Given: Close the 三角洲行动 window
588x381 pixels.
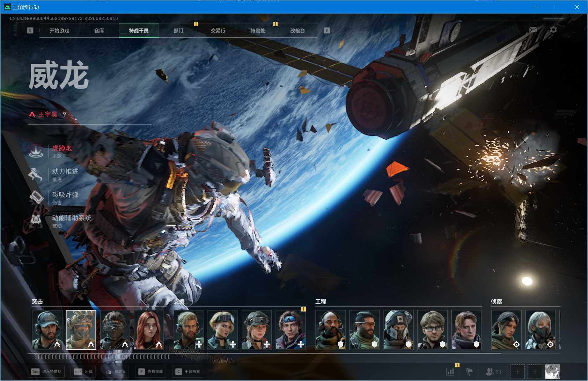Looking at the screenshot, I should pyautogui.click(x=577, y=7).
